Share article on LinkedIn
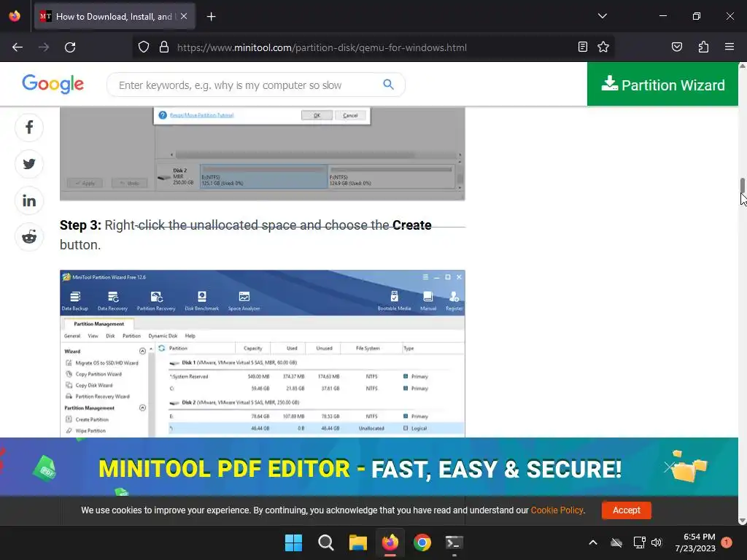The height and width of the screenshot is (560, 747). click(x=29, y=201)
